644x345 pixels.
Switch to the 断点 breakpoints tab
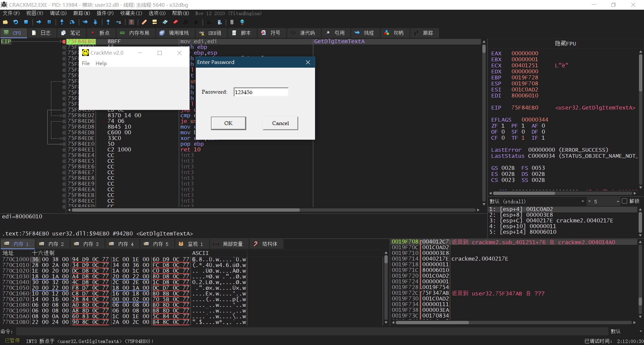pyautogui.click(x=100, y=33)
